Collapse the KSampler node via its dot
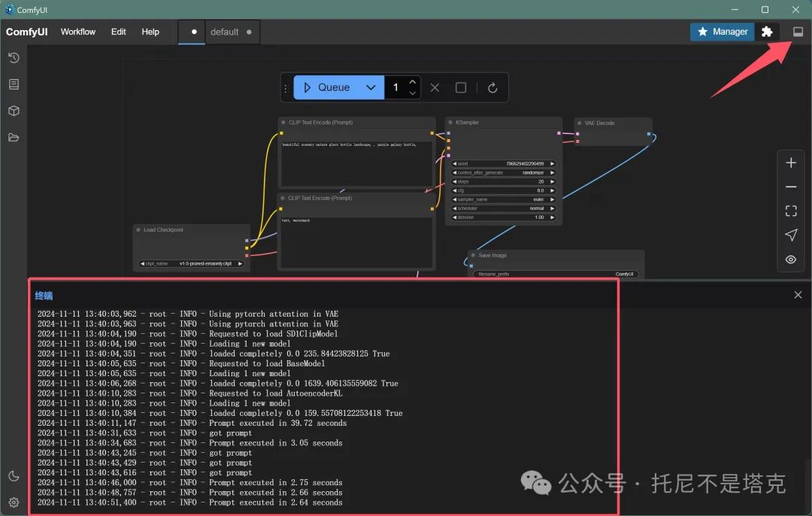 pyautogui.click(x=450, y=123)
